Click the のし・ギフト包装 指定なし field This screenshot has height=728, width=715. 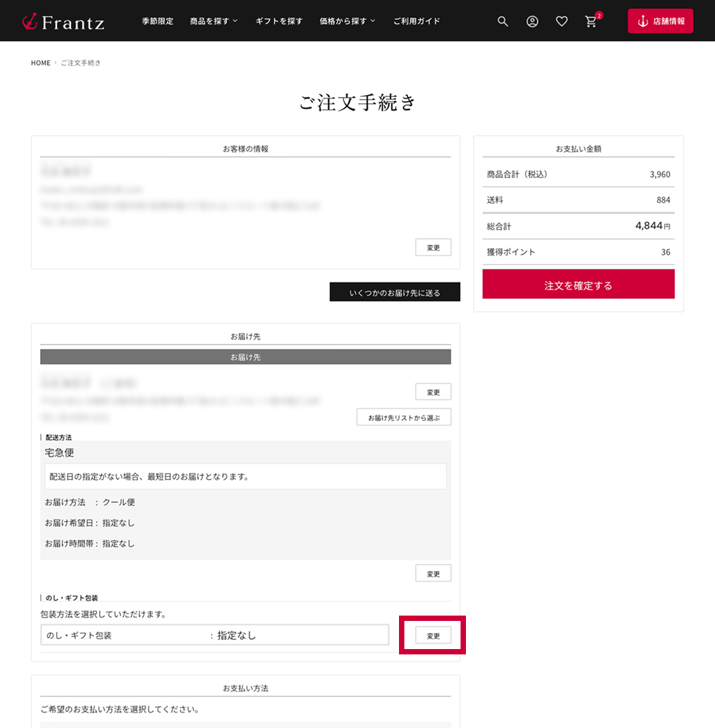coord(214,635)
